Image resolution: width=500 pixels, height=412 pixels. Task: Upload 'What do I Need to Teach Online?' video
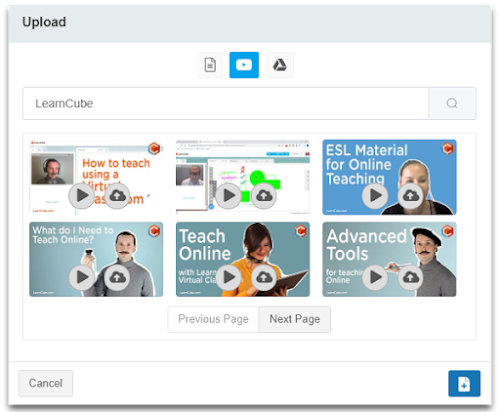(x=117, y=277)
